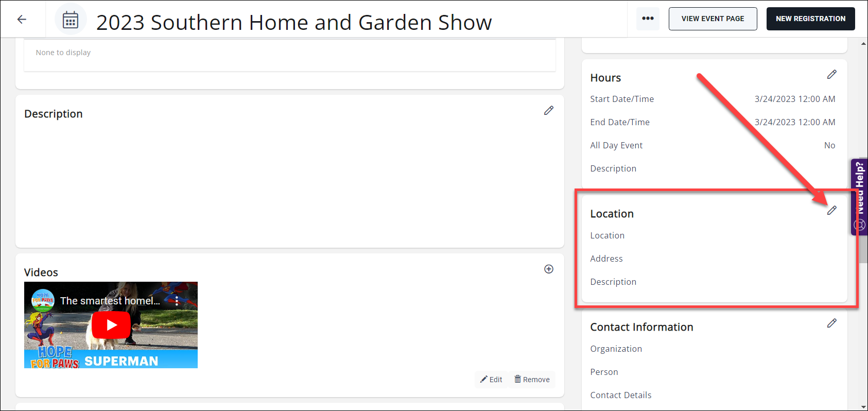Edit Contact Information with pencil icon
This screenshot has height=411, width=868.
pyautogui.click(x=831, y=323)
